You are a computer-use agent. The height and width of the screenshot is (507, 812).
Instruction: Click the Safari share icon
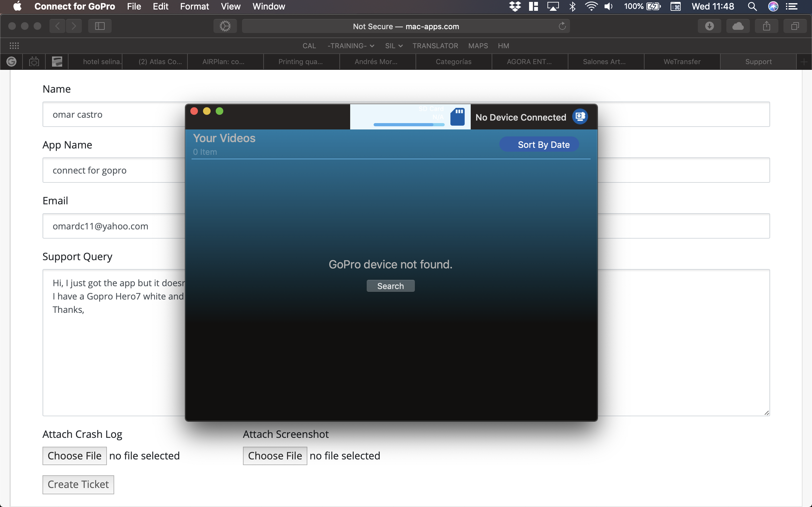[766, 26]
